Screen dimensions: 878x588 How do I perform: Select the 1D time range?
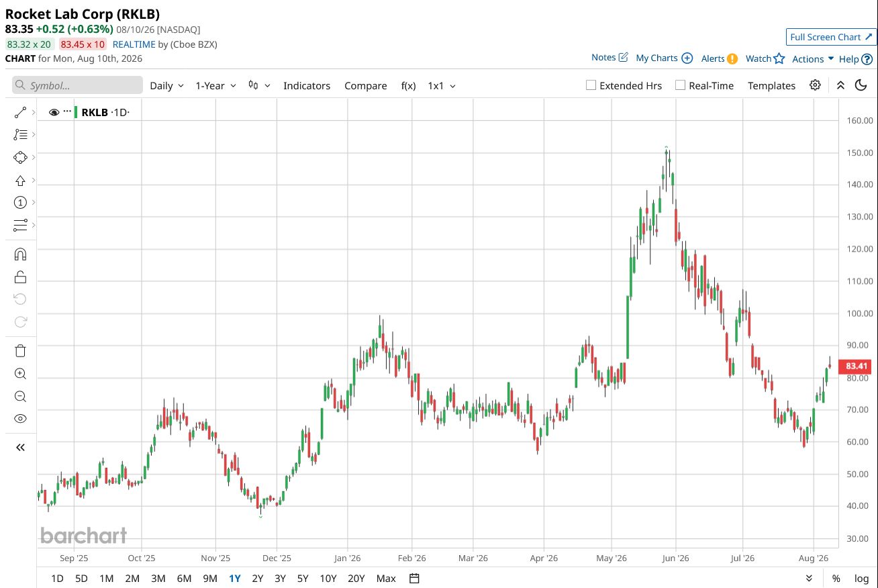(58, 579)
